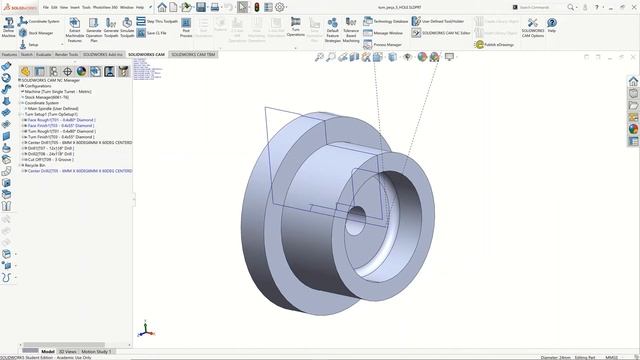Click the tree panel horizontal scrollbar
Screen dimensions: 640x360
[x=64, y=345]
